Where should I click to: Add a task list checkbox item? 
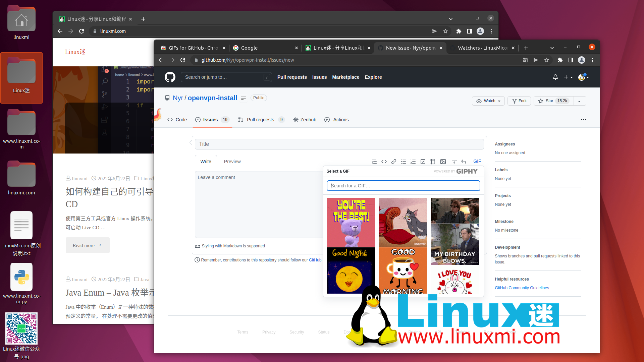click(423, 162)
